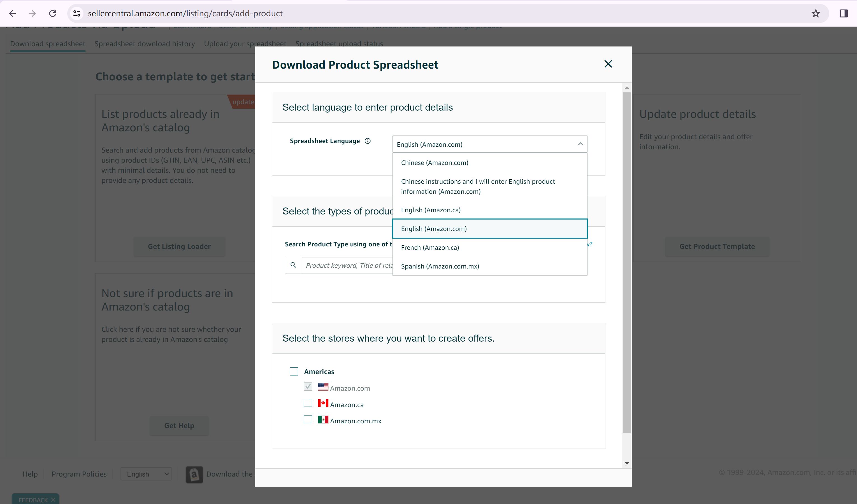Click the Americas region label
This screenshot has height=504, width=857.
[x=319, y=372]
